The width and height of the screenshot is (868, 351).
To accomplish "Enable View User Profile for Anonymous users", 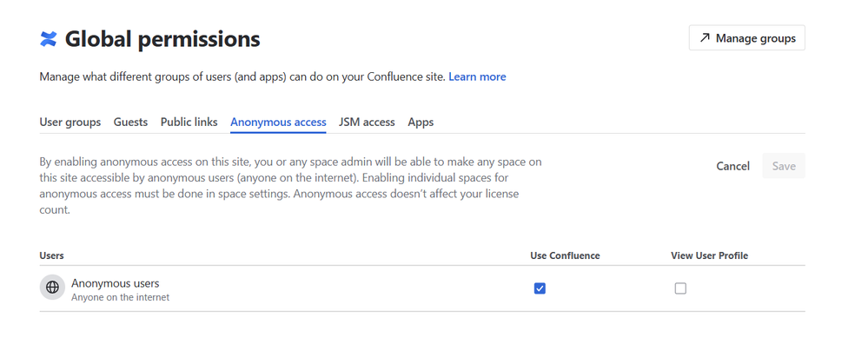I will 680,288.
